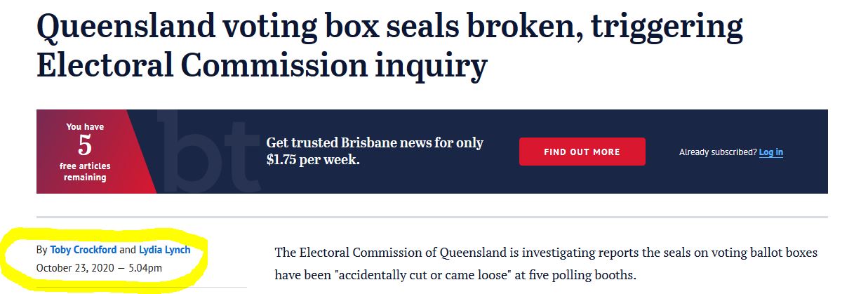Click the word 'By' before author names
The image size is (868, 294).
point(41,250)
